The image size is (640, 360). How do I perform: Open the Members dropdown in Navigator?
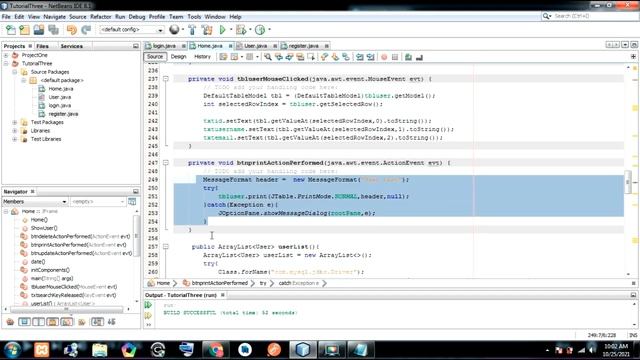[34, 202]
